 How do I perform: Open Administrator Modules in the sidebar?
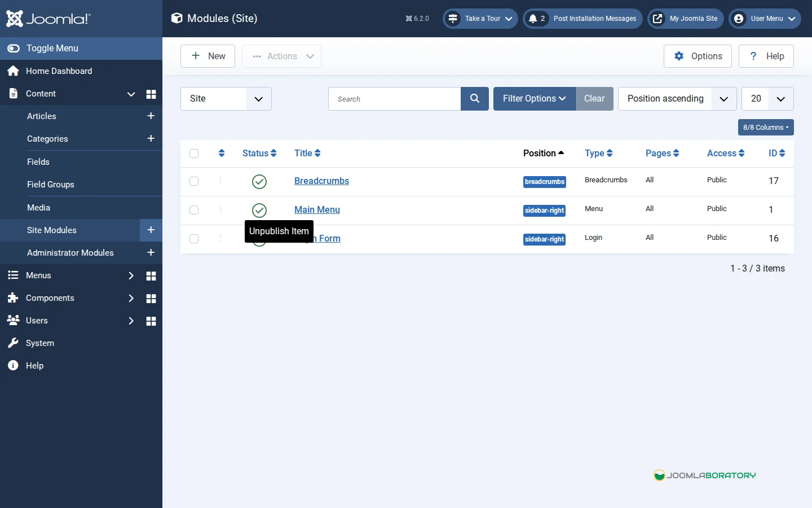point(70,253)
